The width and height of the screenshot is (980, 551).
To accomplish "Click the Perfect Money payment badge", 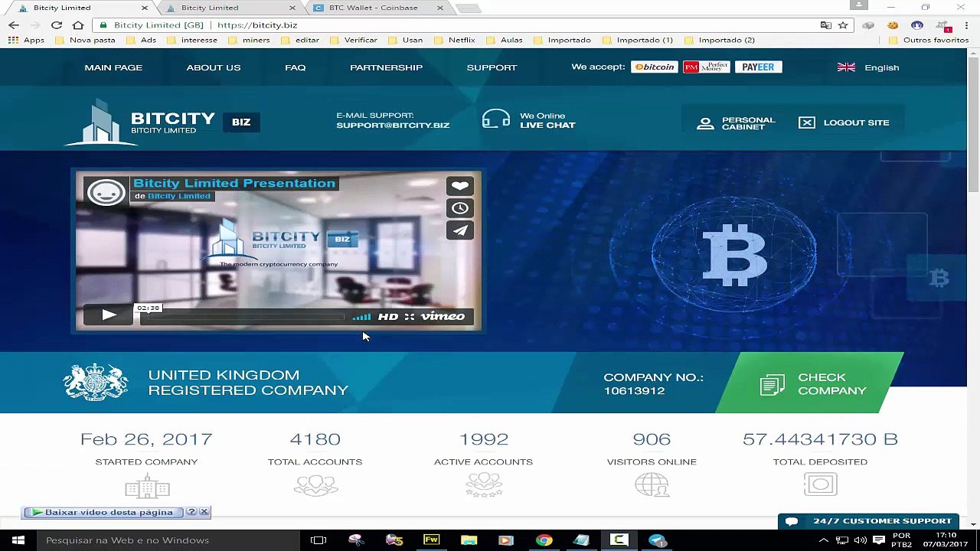I will [706, 67].
